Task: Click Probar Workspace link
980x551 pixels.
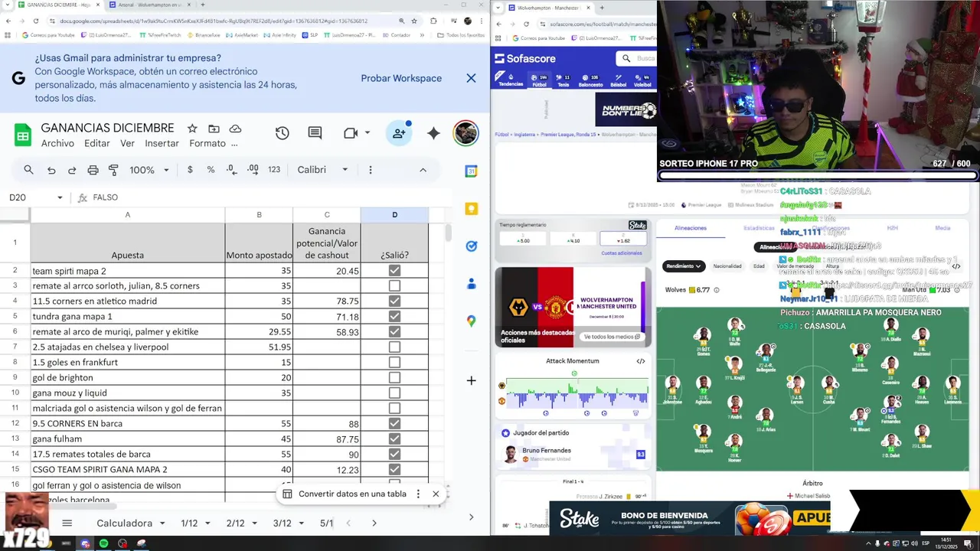Action: pyautogui.click(x=401, y=78)
